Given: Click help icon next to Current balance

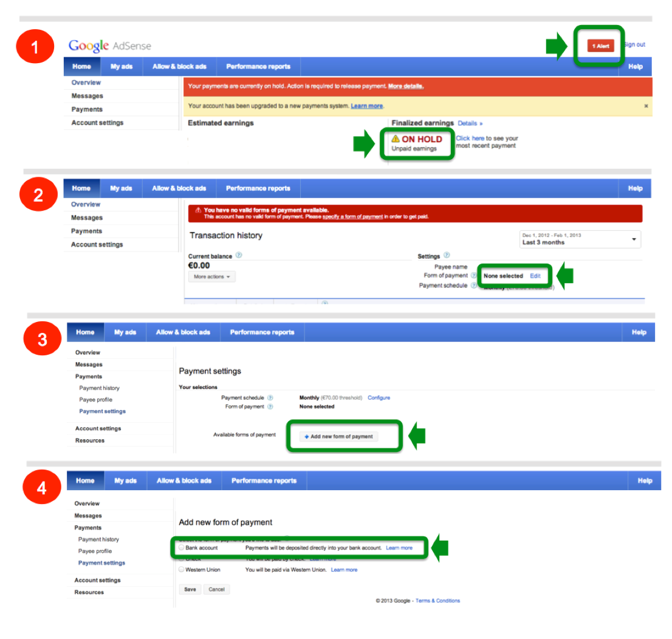Looking at the screenshot, I should point(239,256).
